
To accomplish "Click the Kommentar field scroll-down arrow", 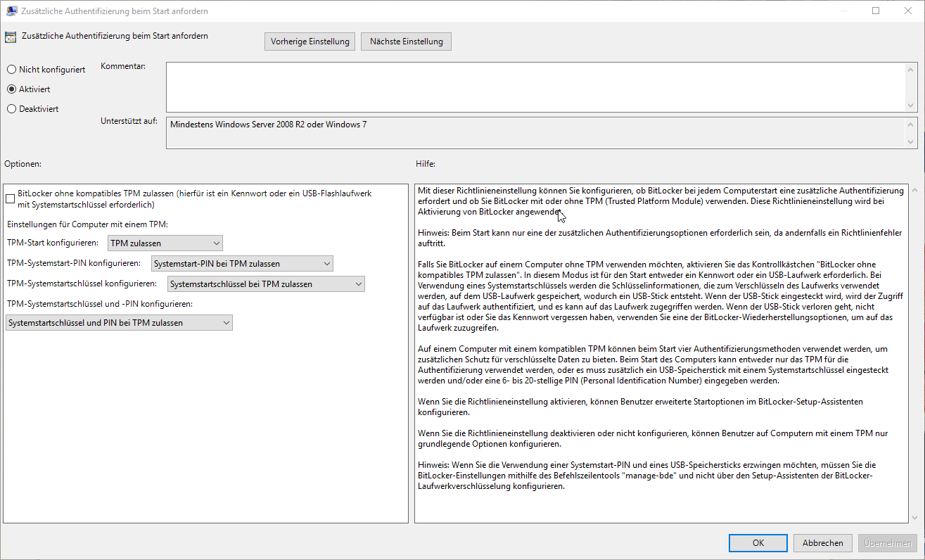I will pos(912,106).
